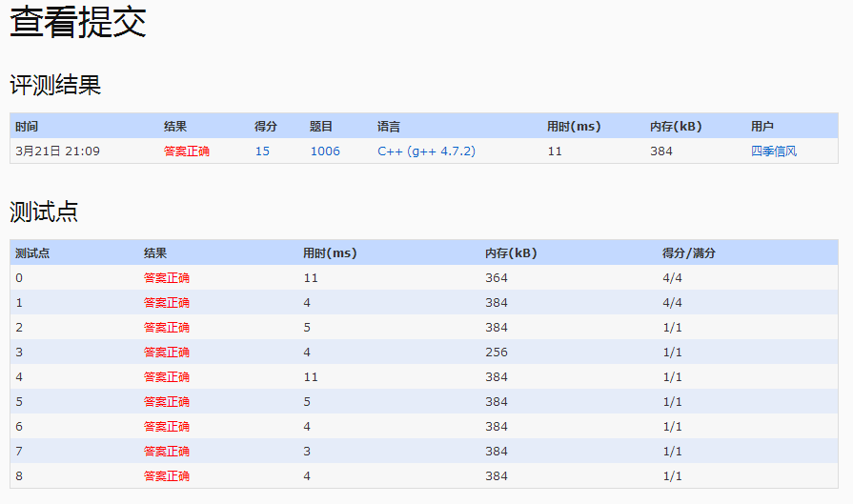
Task: Click the 答案正确 result for test point 3
Action: coord(167,353)
